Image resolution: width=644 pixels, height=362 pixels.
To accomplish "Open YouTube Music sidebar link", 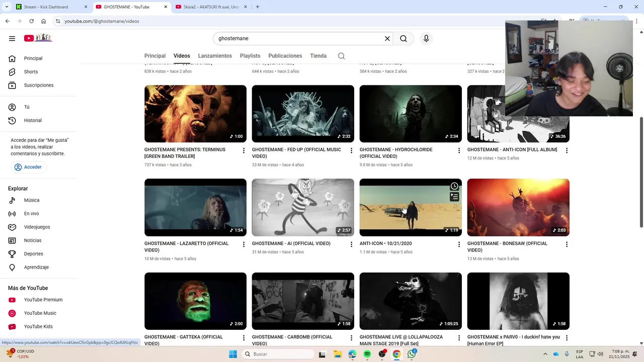I will click(x=39, y=313).
